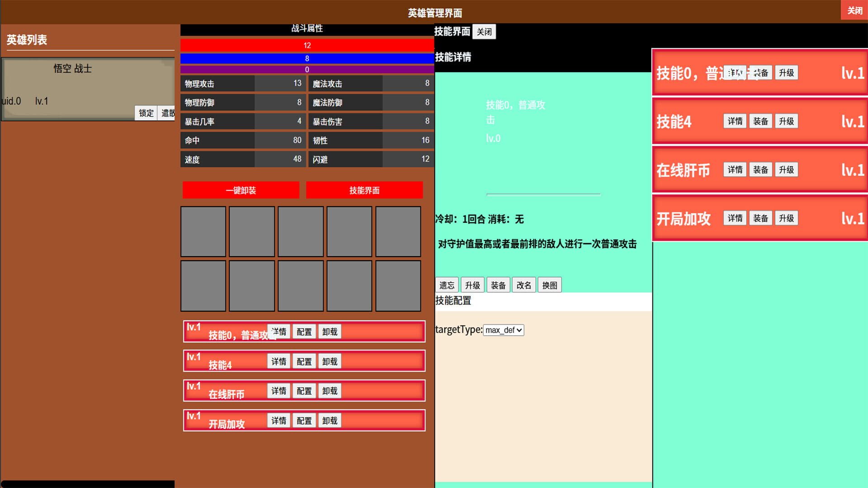Click 卸载 to unload 开局加攻 skill
The image size is (868, 488).
click(x=330, y=420)
